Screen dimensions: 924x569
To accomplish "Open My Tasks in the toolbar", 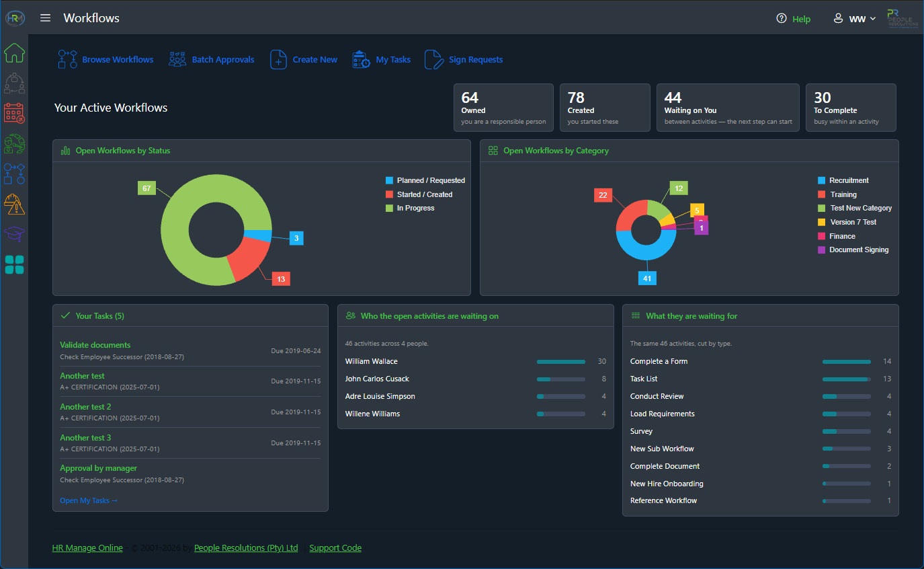I will (381, 60).
